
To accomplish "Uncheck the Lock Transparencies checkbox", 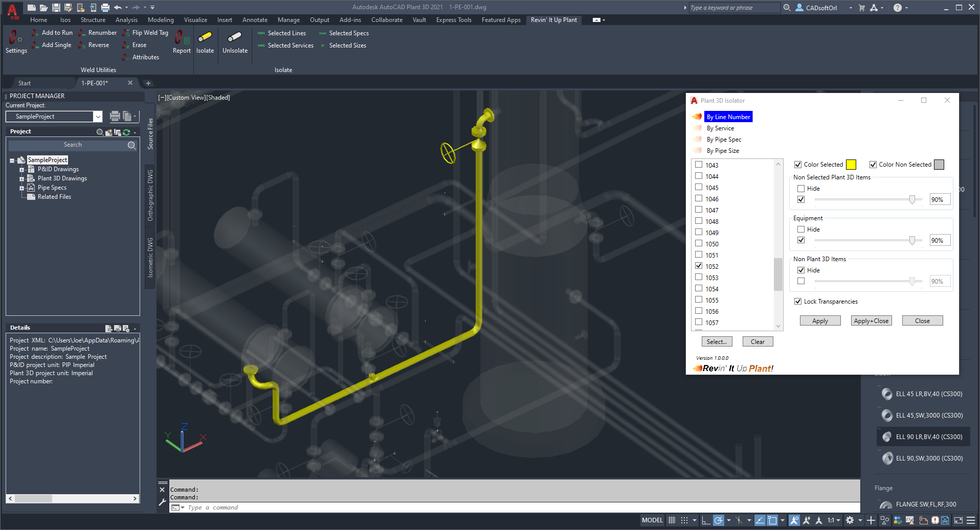I will [x=798, y=302].
